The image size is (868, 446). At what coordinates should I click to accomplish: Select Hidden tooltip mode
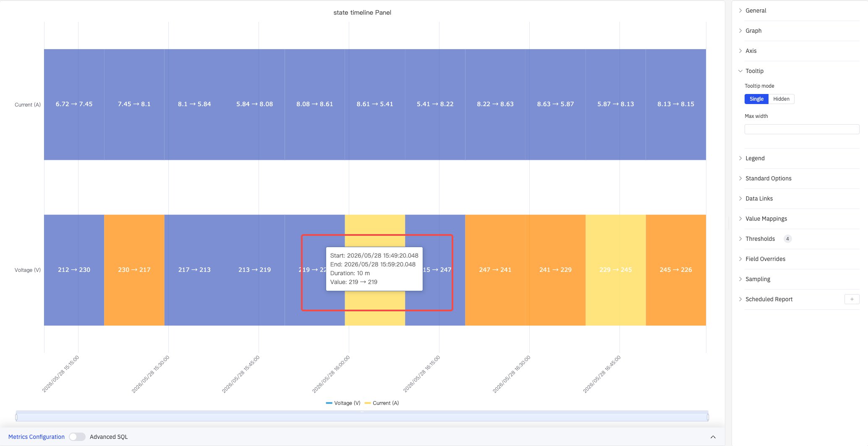pyautogui.click(x=781, y=99)
